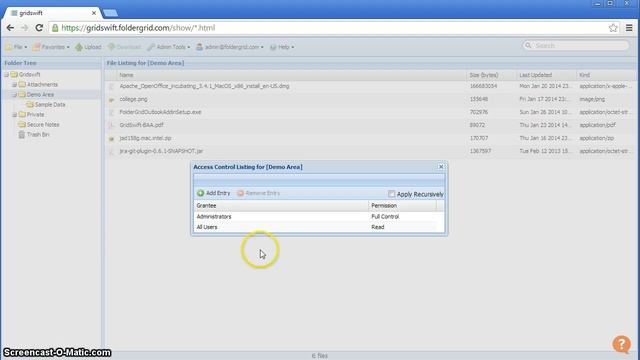Viewport: 640px width, 360px height.
Task: Click the Read permission cell
Action: click(378, 227)
